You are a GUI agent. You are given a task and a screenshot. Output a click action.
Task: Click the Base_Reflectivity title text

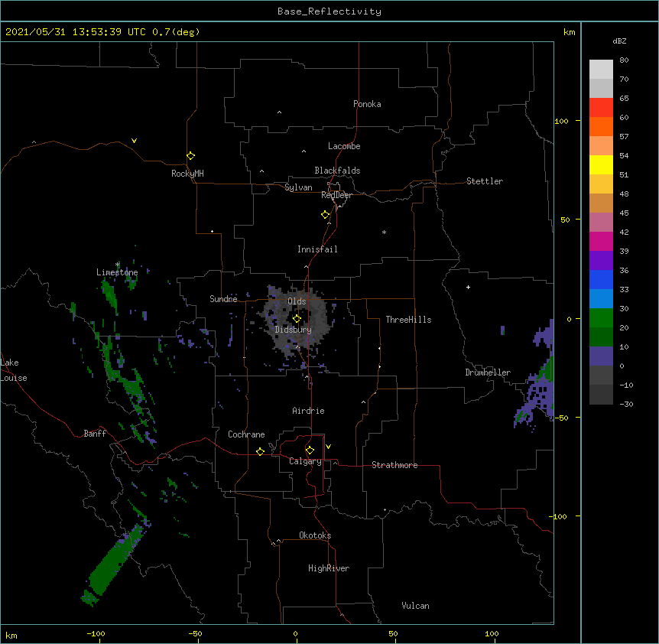coord(329,11)
